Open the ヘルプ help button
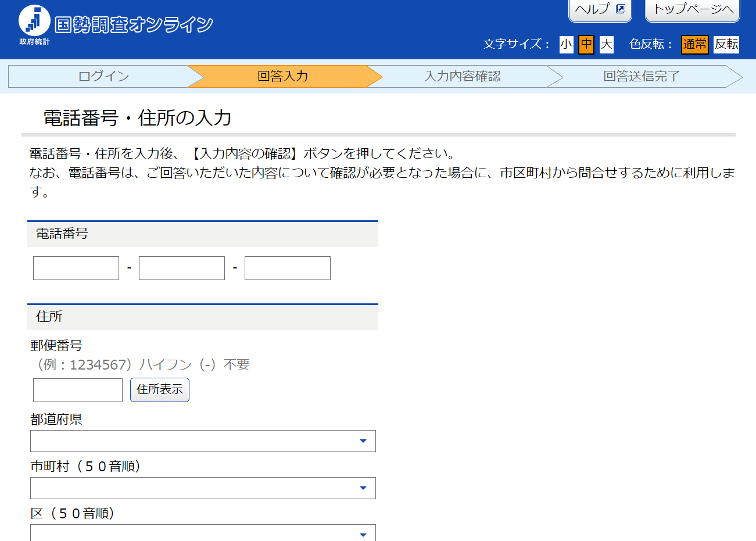Image resolution: width=756 pixels, height=541 pixels. coord(600,10)
